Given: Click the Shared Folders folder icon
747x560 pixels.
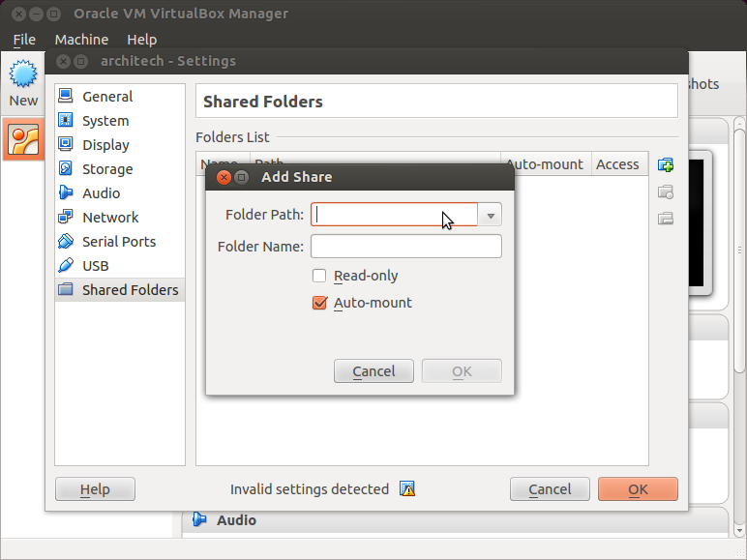Looking at the screenshot, I should point(66,289).
